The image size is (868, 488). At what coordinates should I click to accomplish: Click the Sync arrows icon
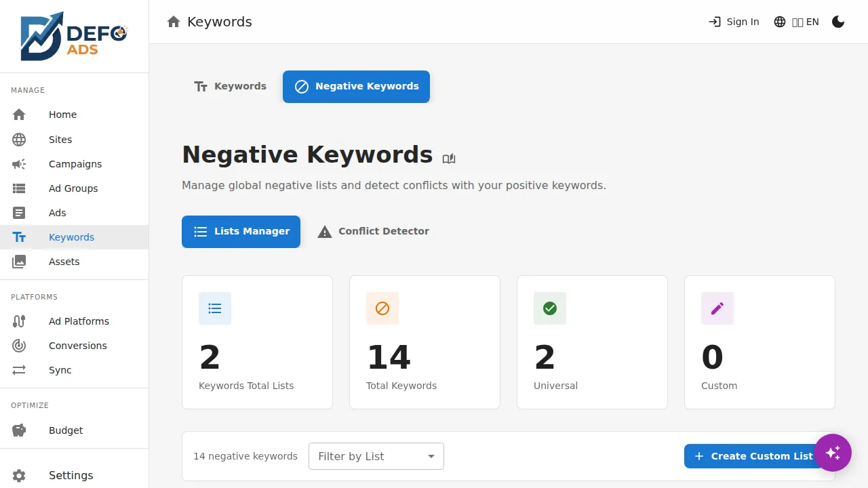click(19, 370)
